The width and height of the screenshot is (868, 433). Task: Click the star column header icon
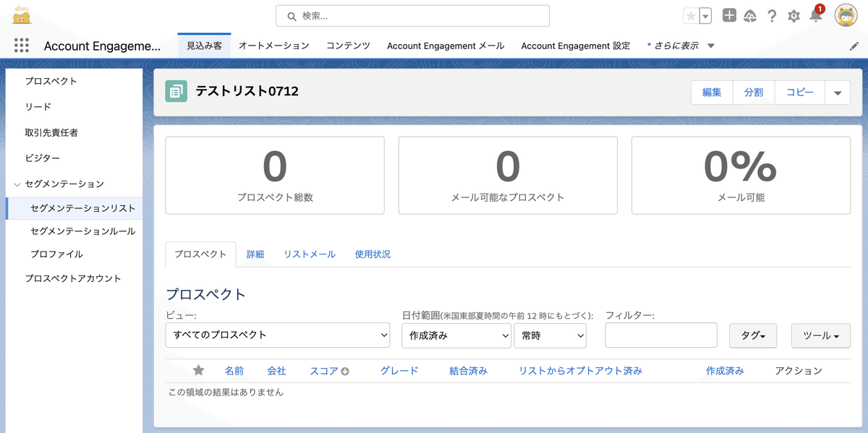[199, 370]
